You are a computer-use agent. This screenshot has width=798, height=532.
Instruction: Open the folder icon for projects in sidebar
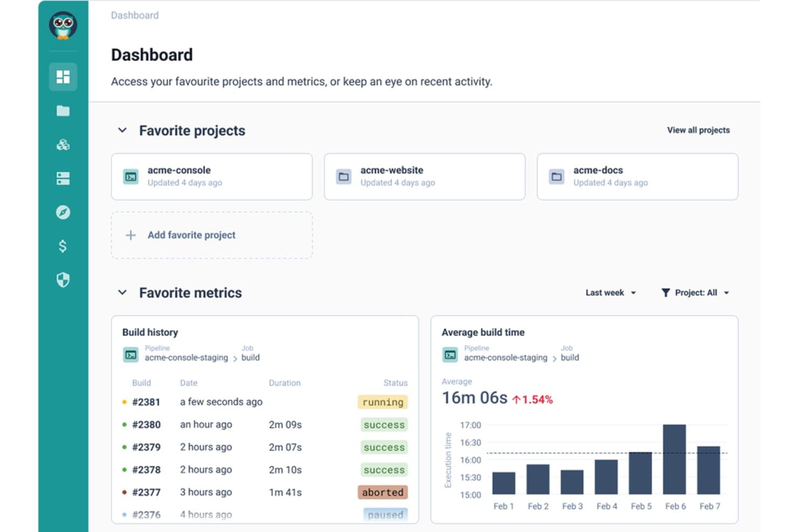(x=63, y=110)
